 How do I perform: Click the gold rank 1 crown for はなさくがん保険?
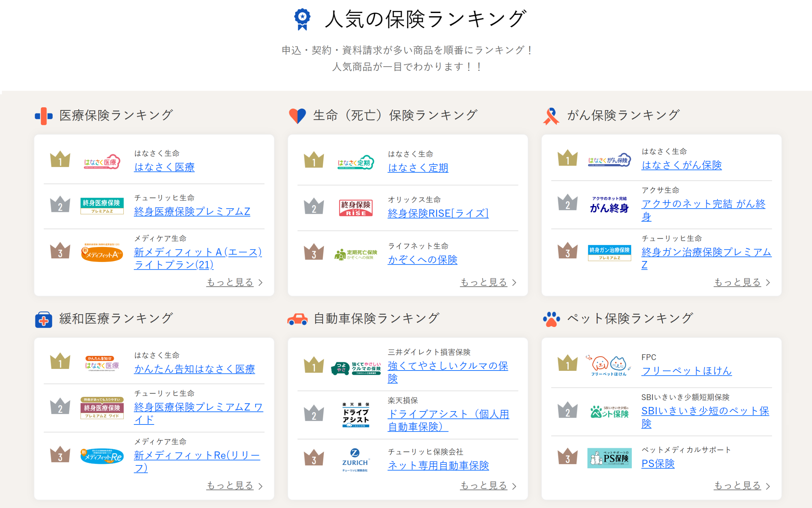(x=567, y=158)
